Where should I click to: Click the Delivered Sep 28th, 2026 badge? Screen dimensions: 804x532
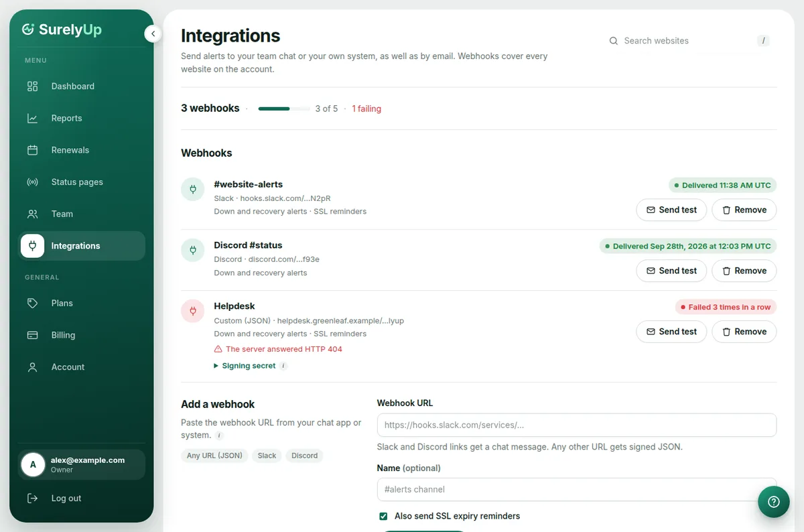pos(687,246)
